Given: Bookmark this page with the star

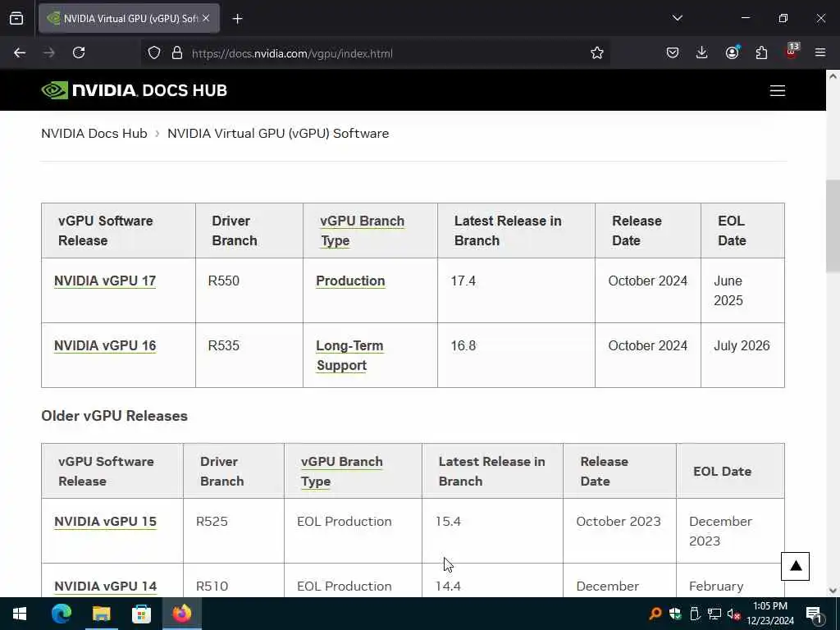Looking at the screenshot, I should [x=597, y=53].
